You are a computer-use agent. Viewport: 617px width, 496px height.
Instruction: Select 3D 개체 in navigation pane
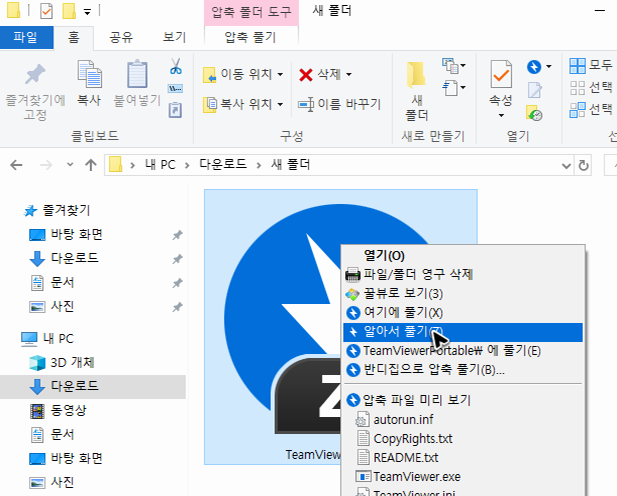(72, 363)
